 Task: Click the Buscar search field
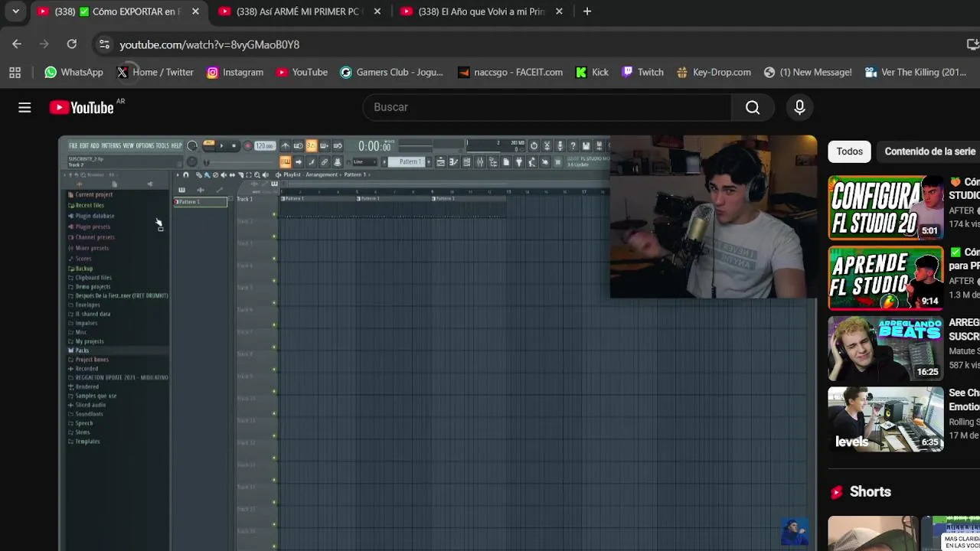pyautogui.click(x=547, y=107)
